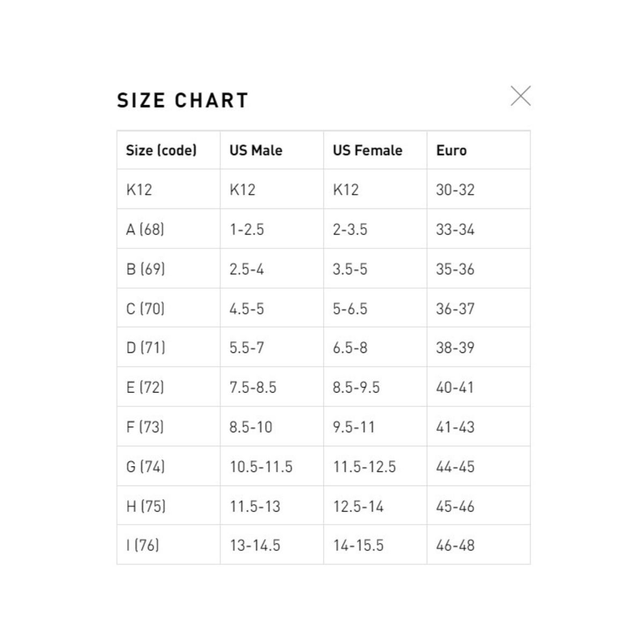Image resolution: width=644 pixels, height=644 pixels.
Task: Select the H (75) size cell
Action: coord(146,506)
